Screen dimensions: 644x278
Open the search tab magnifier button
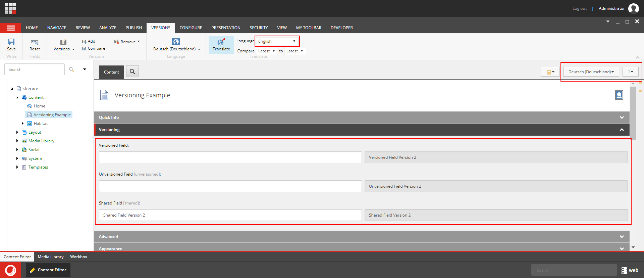(x=132, y=72)
